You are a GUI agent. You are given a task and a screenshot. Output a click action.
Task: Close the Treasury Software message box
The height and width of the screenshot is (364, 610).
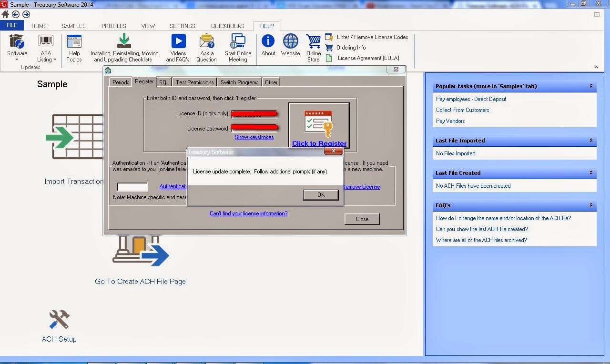click(333, 152)
